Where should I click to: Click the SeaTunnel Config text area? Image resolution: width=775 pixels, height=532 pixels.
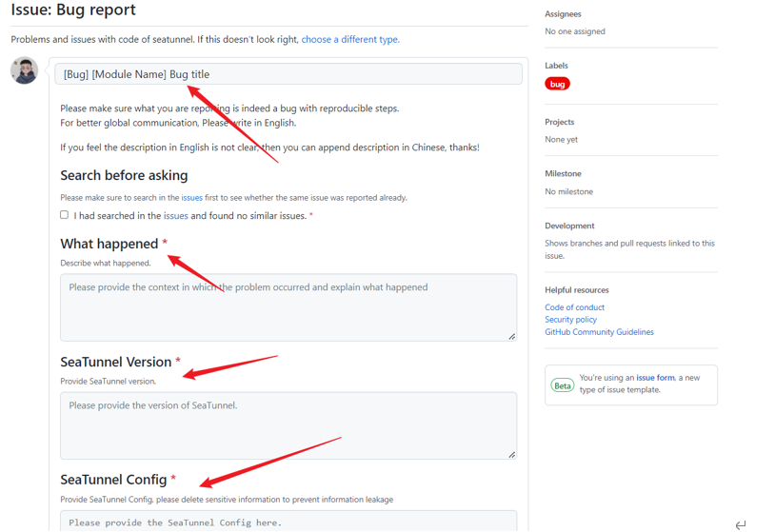[x=288, y=522]
